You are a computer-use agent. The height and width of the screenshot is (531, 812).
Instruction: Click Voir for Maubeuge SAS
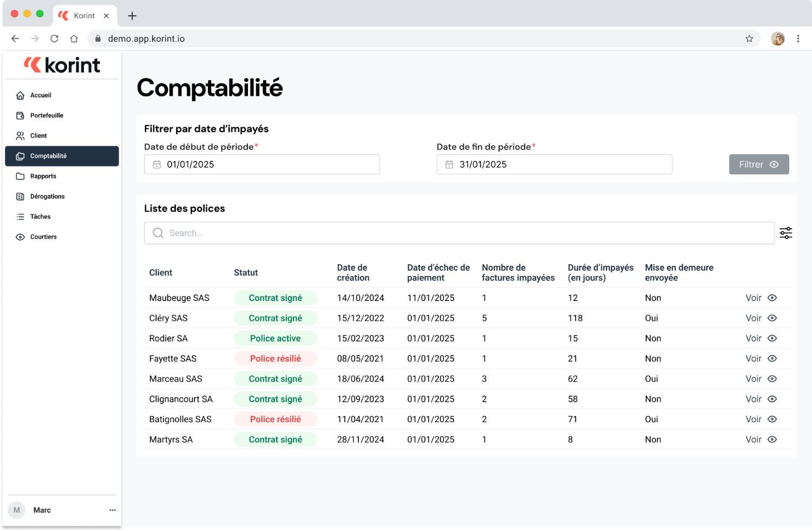coord(761,298)
